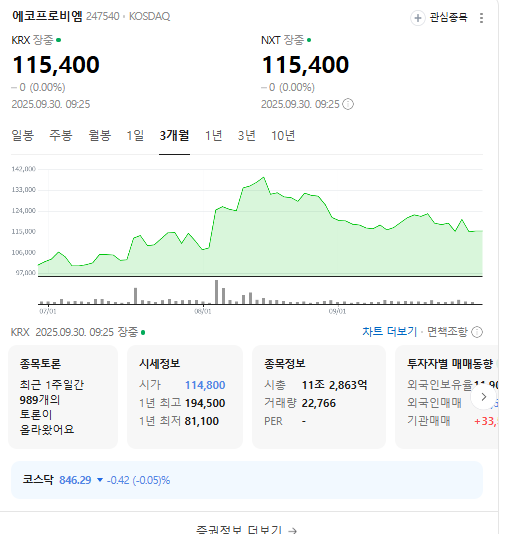This screenshot has height=534, width=524.
Task: Click the 1년 최고 value 194,500
Action: coord(205,403)
